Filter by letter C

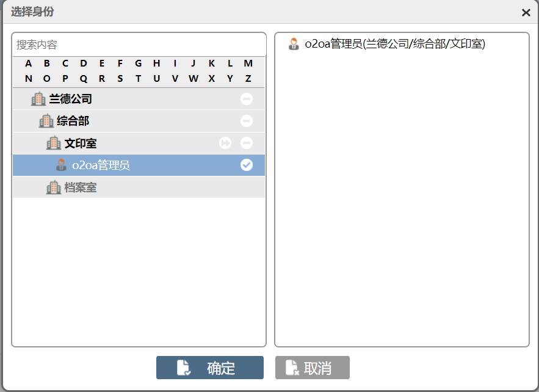65,64
